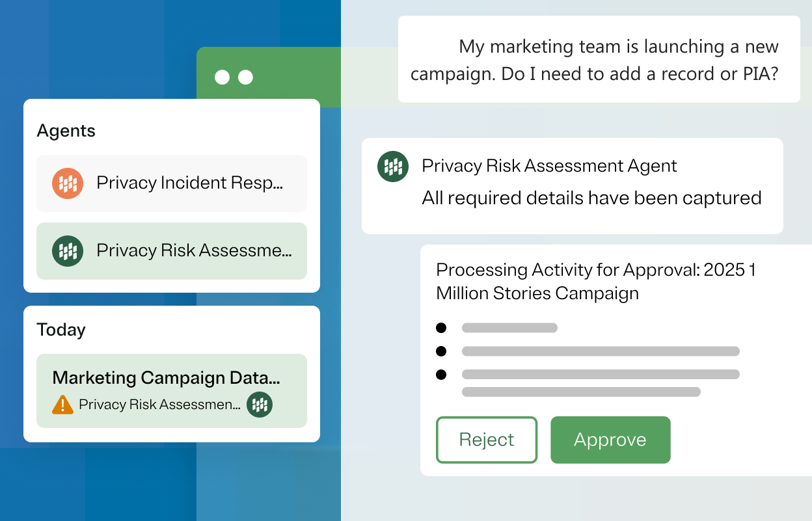812x521 pixels.
Task: Select the agent badge beside Privacy Risk Assessment warning
Action: [260, 404]
